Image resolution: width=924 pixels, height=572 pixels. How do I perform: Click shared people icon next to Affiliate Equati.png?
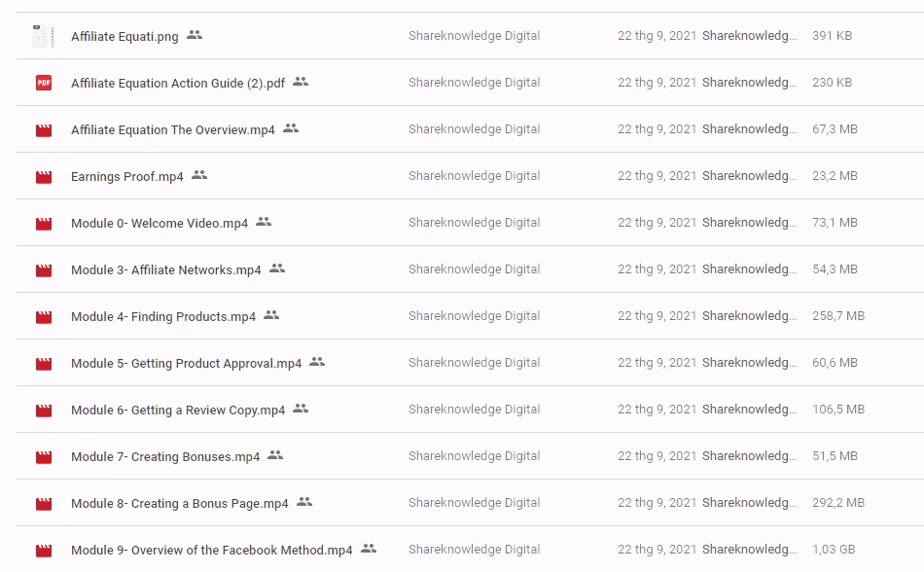(195, 35)
